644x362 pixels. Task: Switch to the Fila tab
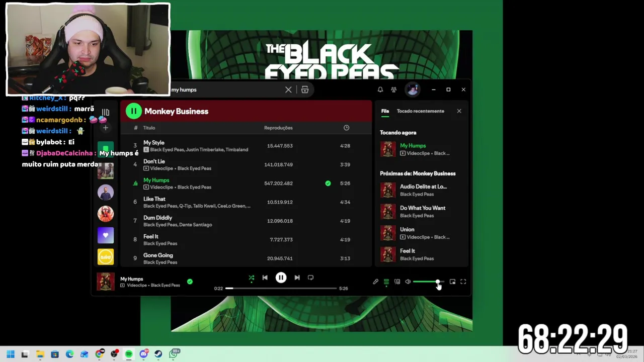click(385, 111)
